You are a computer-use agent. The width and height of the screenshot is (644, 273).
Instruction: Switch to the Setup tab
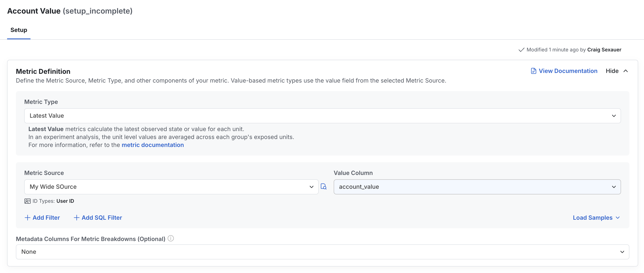click(x=19, y=30)
